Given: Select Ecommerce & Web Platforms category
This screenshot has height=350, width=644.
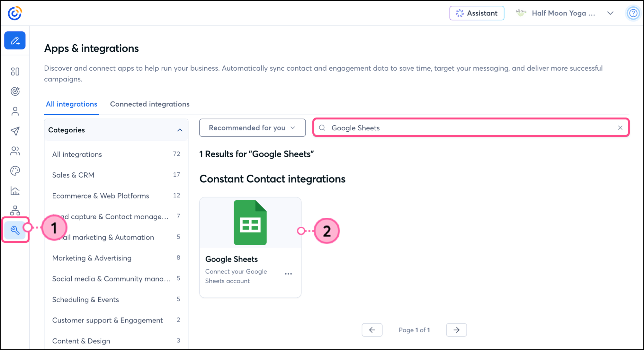Looking at the screenshot, I should coord(116,196).
